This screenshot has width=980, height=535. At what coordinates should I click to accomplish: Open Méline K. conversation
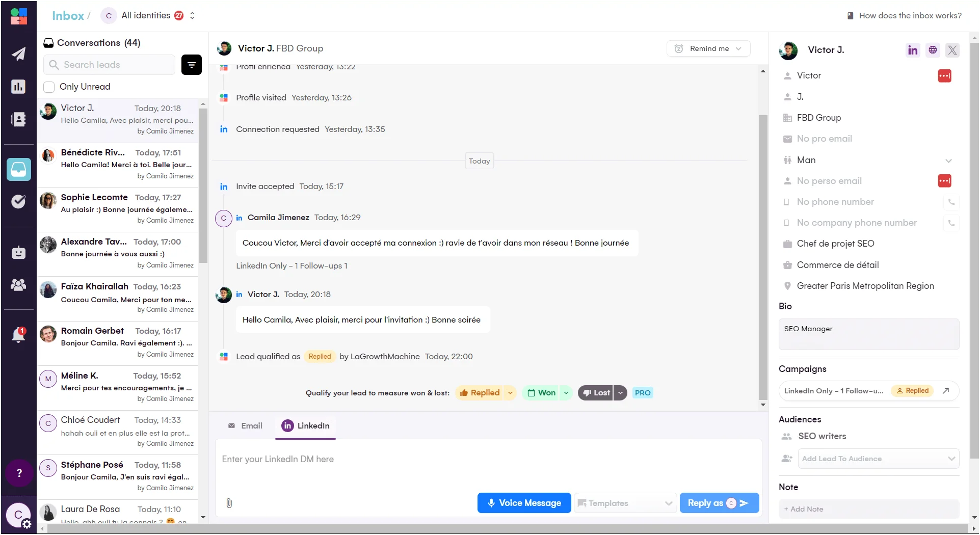tap(117, 387)
